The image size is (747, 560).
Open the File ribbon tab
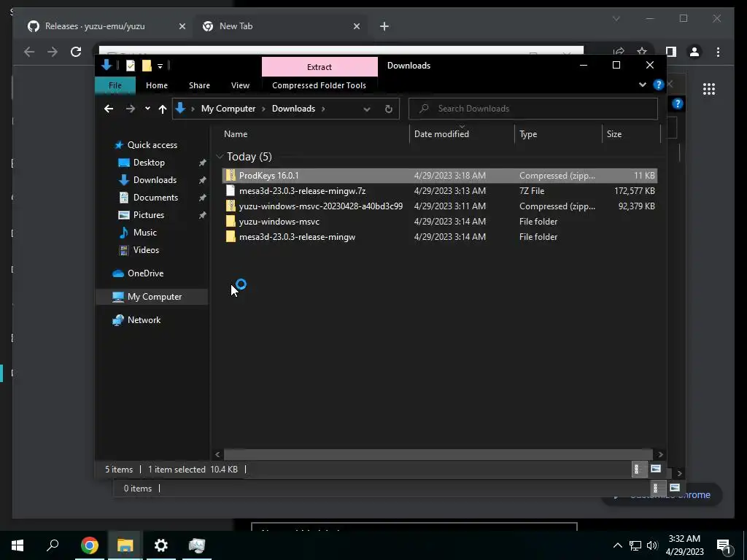tap(115, 85)
